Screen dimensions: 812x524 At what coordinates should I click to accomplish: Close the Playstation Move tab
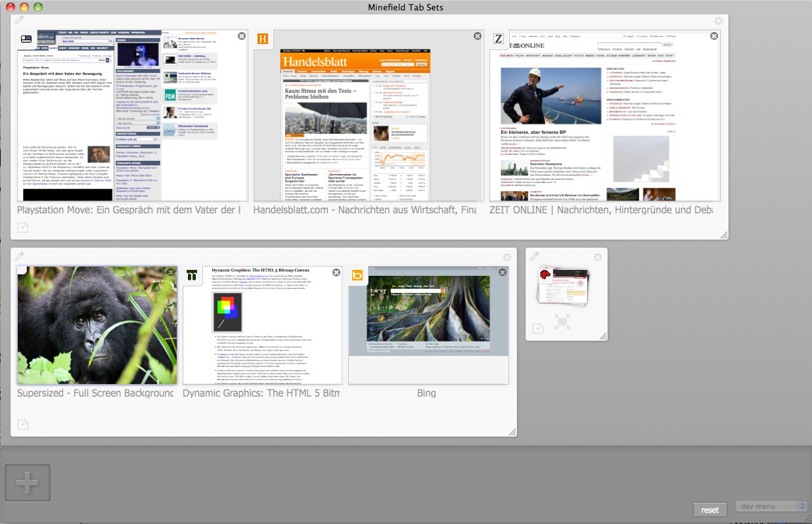coord(241,36)
